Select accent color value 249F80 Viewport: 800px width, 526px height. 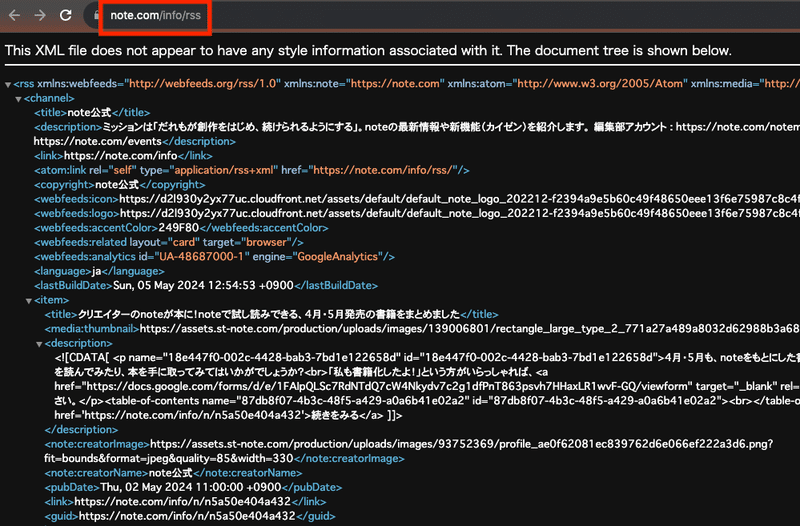tap(179, 228)
